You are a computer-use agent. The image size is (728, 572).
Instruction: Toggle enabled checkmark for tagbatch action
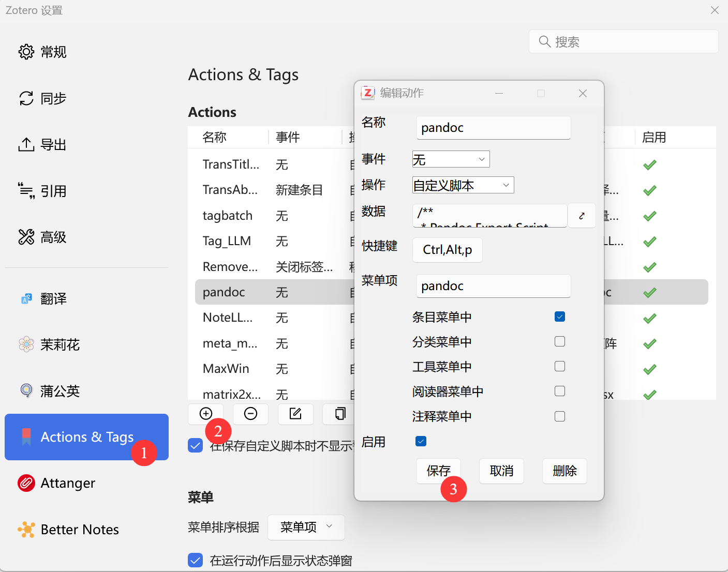click(650, 216)
